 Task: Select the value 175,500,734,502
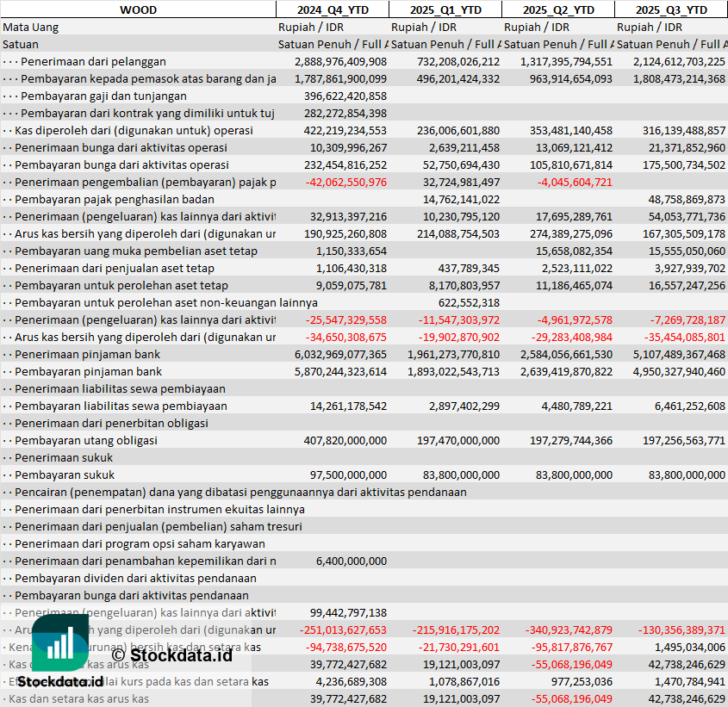click(x=683, y=164)
